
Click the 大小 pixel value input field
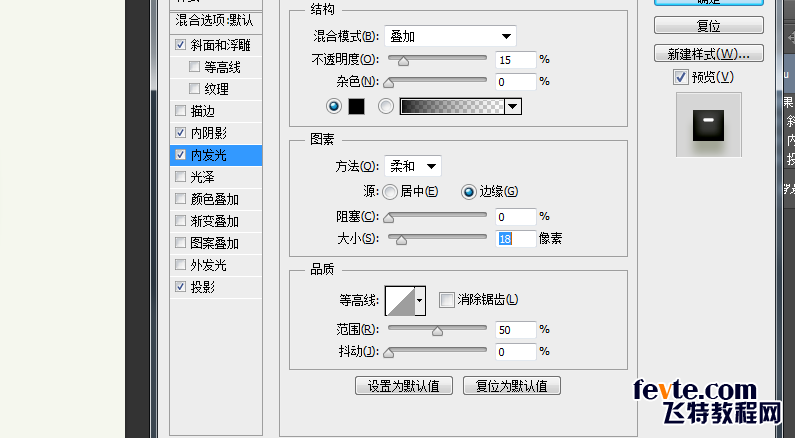515,238
